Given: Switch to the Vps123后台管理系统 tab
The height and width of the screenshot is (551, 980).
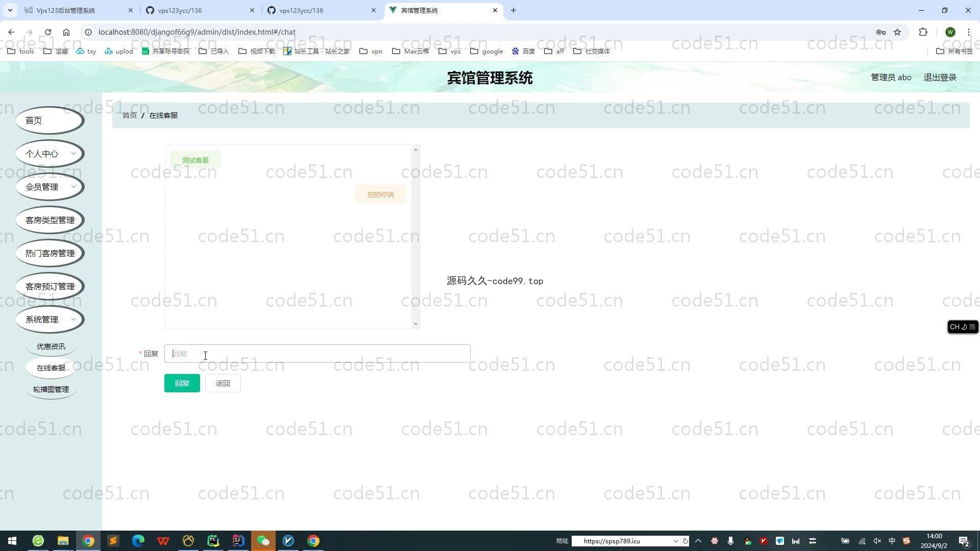Looking at the screenshot, I should pyautogui.click(x=78, y=10).
